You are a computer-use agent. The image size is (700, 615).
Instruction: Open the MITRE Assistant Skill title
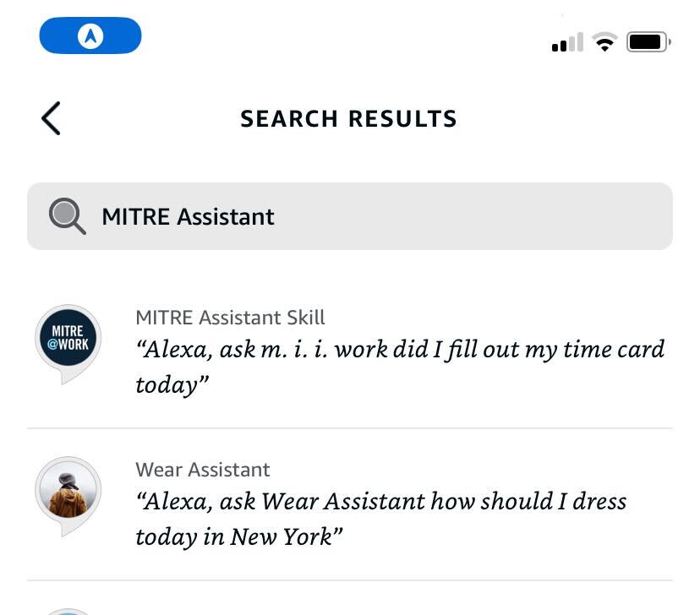point(230,318)
